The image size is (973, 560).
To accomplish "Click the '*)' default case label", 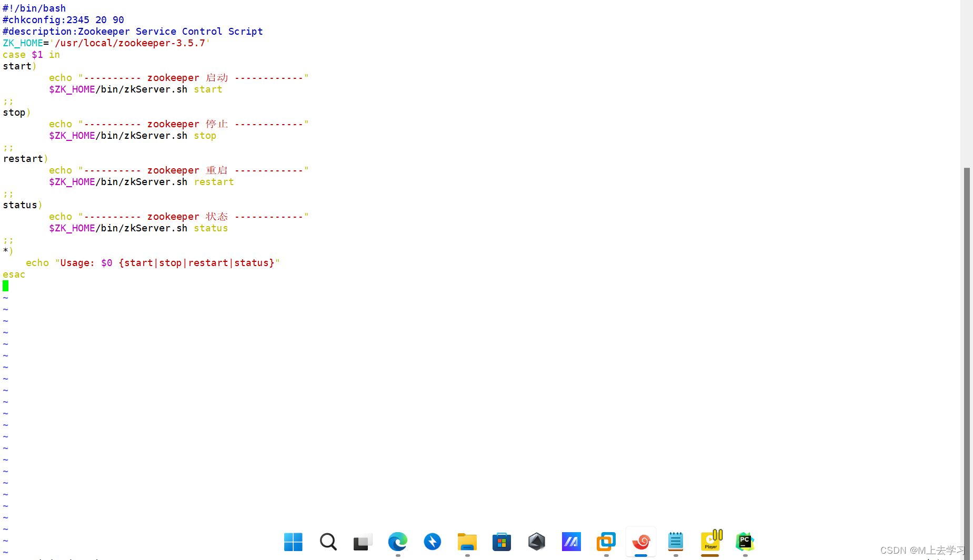I will point(8,251).
